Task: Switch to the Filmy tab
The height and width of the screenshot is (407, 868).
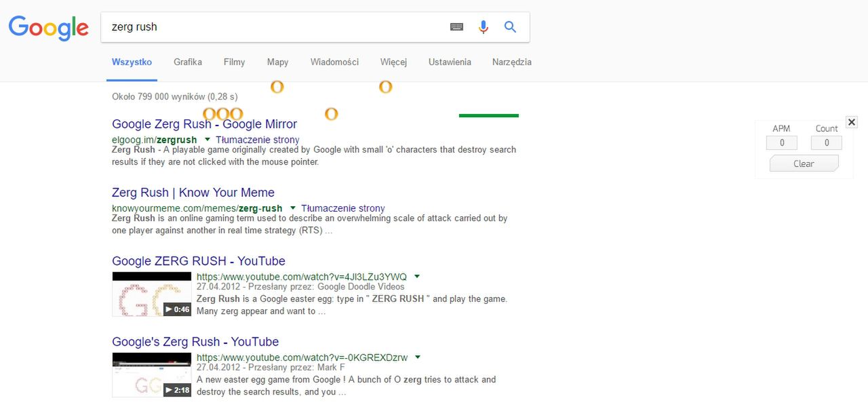Action: tap(234, 62)
